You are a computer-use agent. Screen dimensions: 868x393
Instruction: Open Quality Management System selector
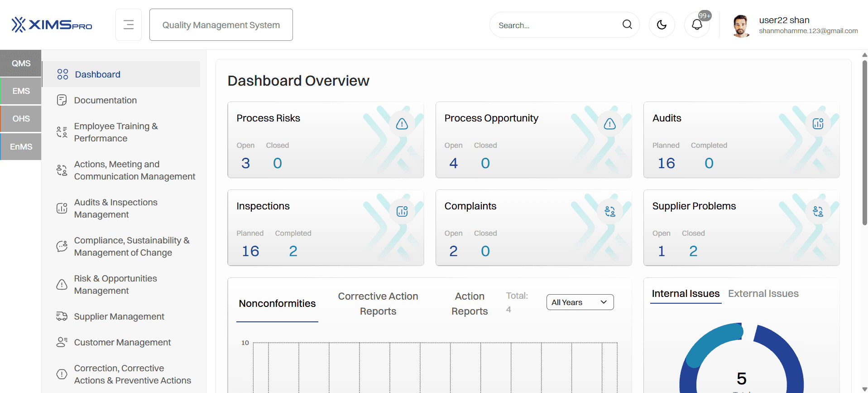221,25
